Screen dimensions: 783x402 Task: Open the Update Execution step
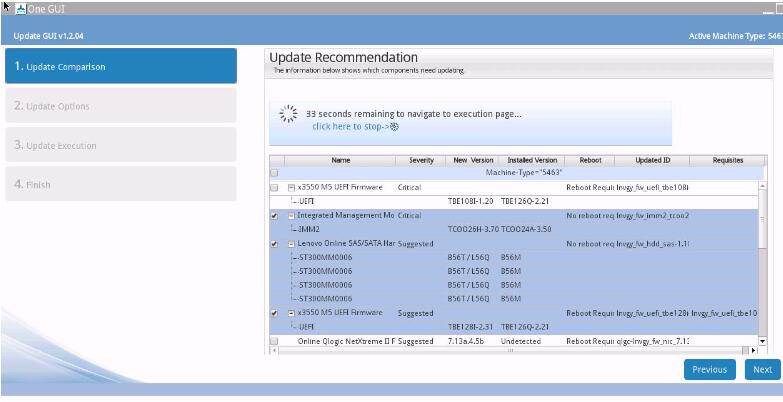pyautogui.click(x=121, y=145)
